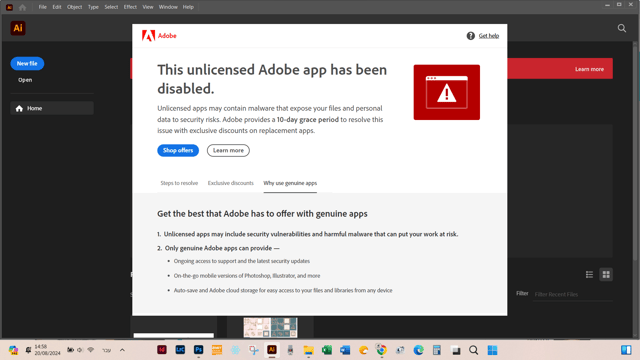Click bullet 'Ongoing access to support and the latest security updates'
Image resolution: width=640 pixels, height=360 pixels.
coord(242,261)
